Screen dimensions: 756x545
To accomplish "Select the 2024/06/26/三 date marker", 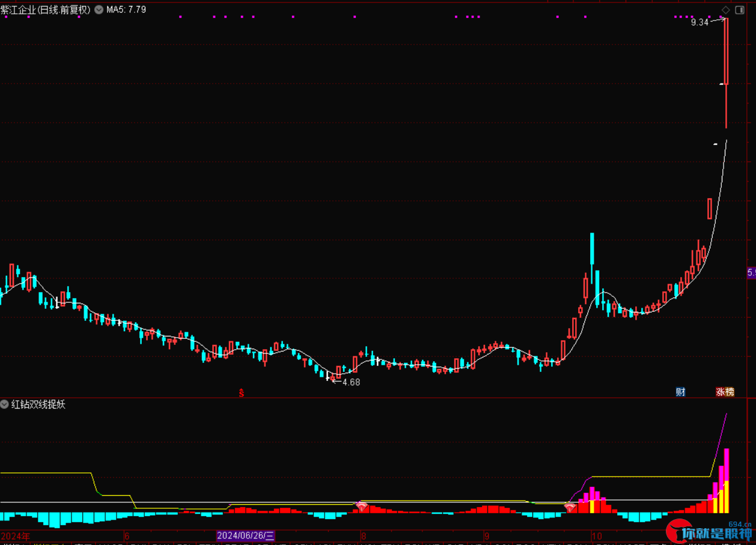I will [246, 535].
